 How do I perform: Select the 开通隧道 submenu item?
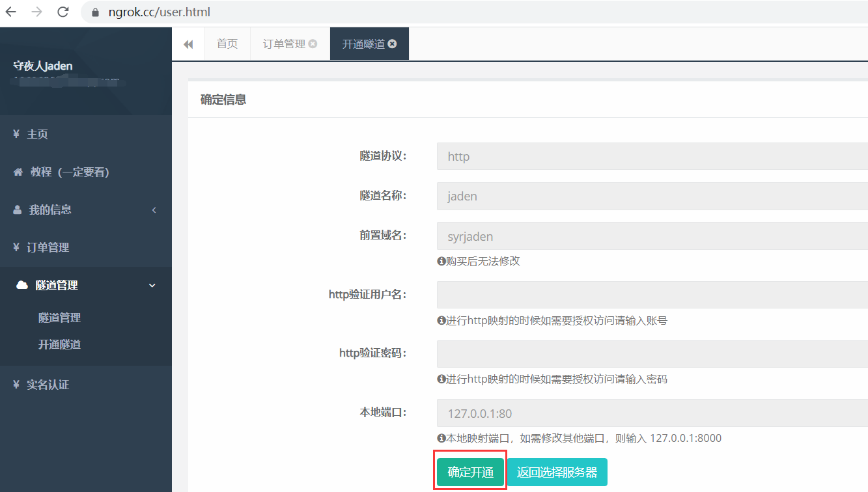(x=59, y=344)
